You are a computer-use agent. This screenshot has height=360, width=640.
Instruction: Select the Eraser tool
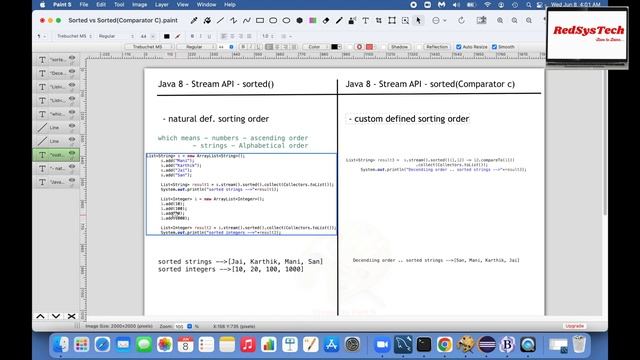coord(326,20)
